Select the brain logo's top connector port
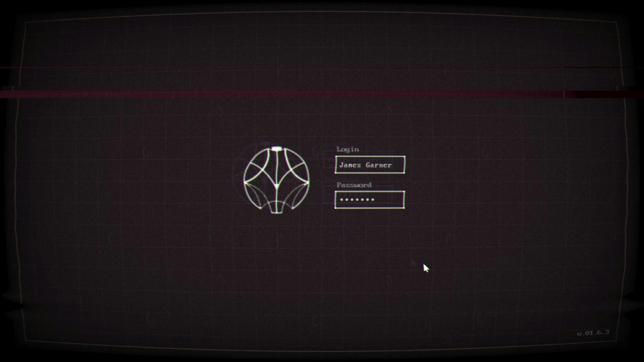This screenshot has height=362, width=644. point(276,147)
